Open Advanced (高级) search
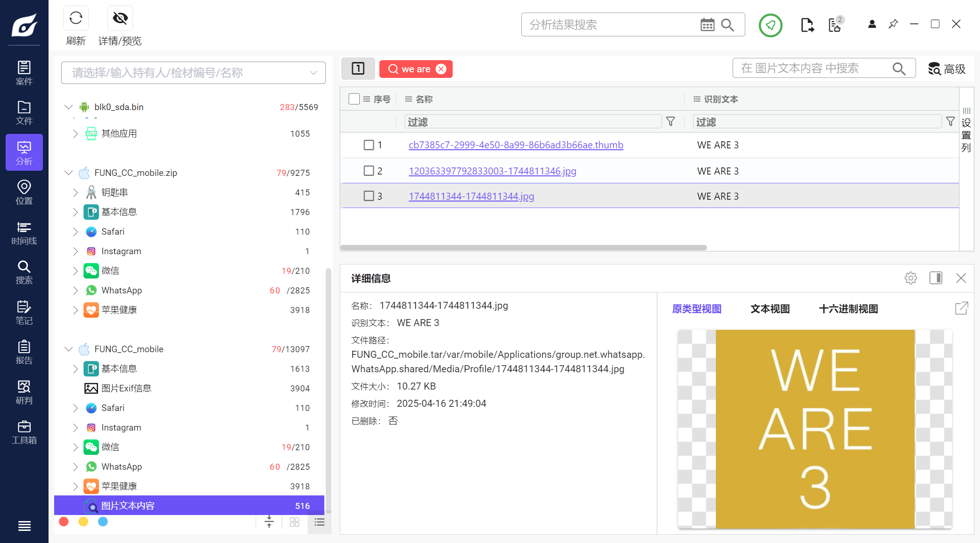 coord(946,69)
